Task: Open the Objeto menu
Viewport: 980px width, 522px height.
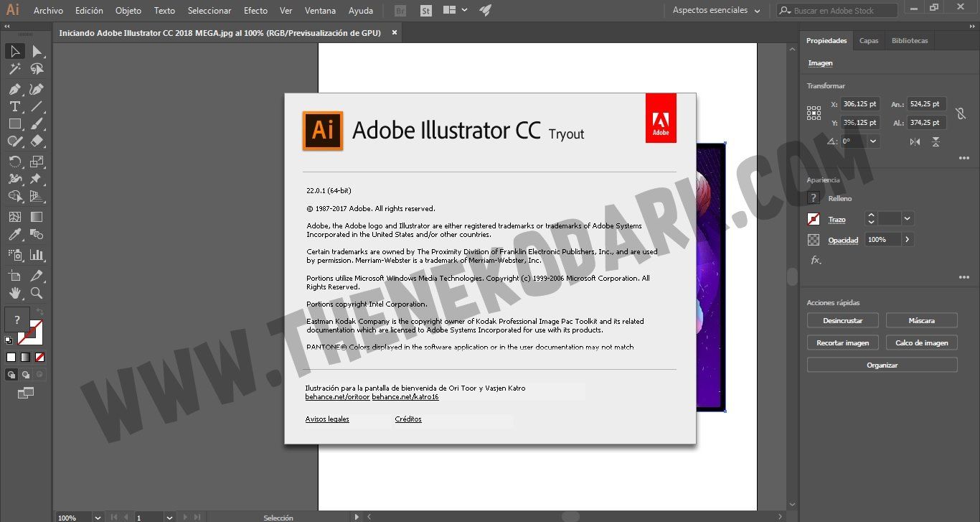Action: click(x=128, y=11)
